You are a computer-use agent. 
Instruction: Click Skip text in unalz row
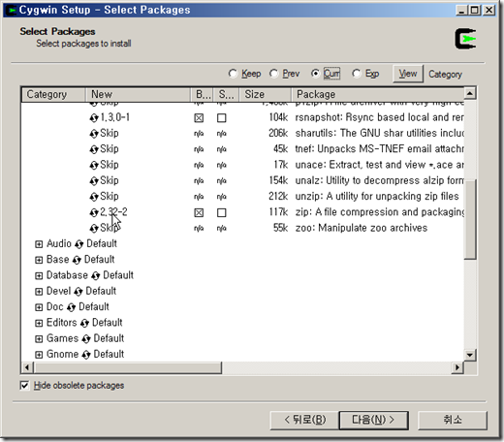[x=110, y=180]
